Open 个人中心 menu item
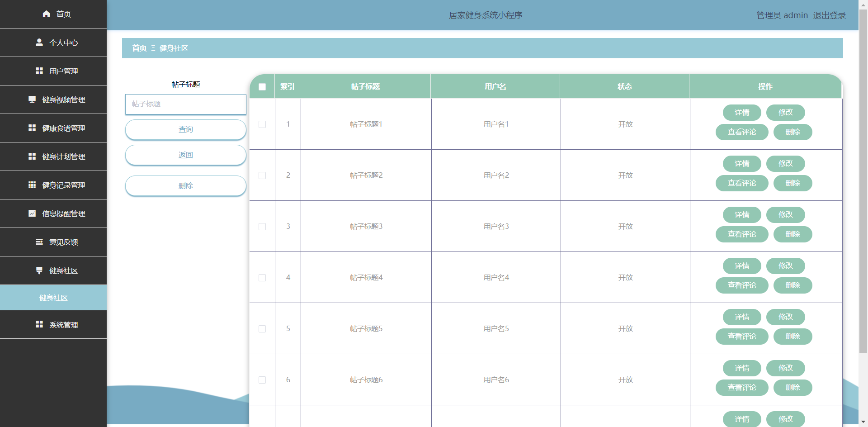 click(x=53, y=43)
